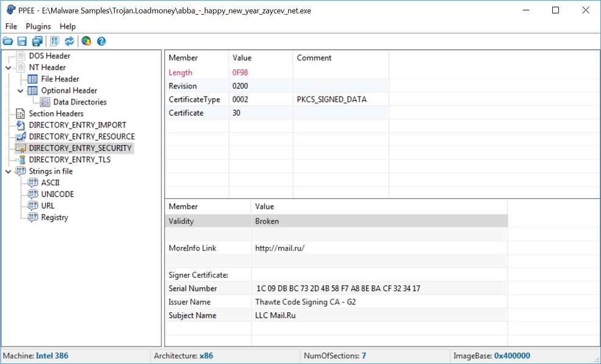Image resolution: width=601 pixels, height=364 pixels.
Task: Click the Refresh arrows toolbar icon
Action: click(x=70, y=41)
